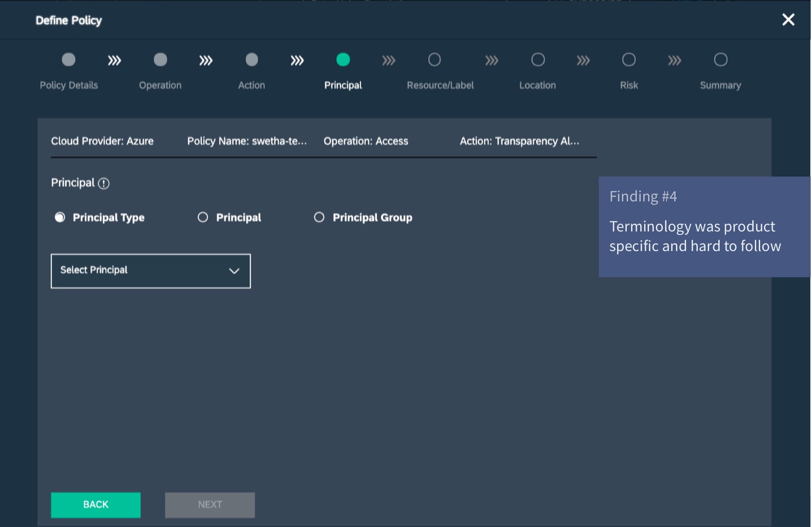Click the Risk step circle
This screenshot has width=812, height=527.
pyautogui.click(x=629, y=60)
